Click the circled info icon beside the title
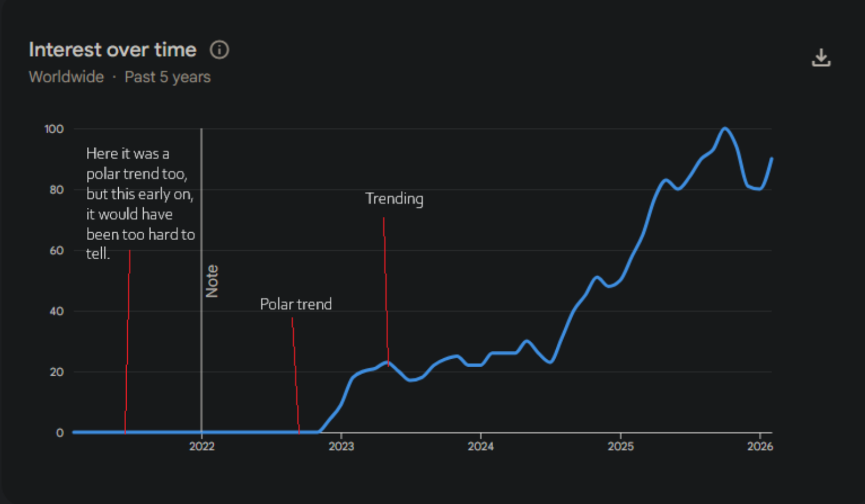This screenshot has height=504, width=865. 220,50
